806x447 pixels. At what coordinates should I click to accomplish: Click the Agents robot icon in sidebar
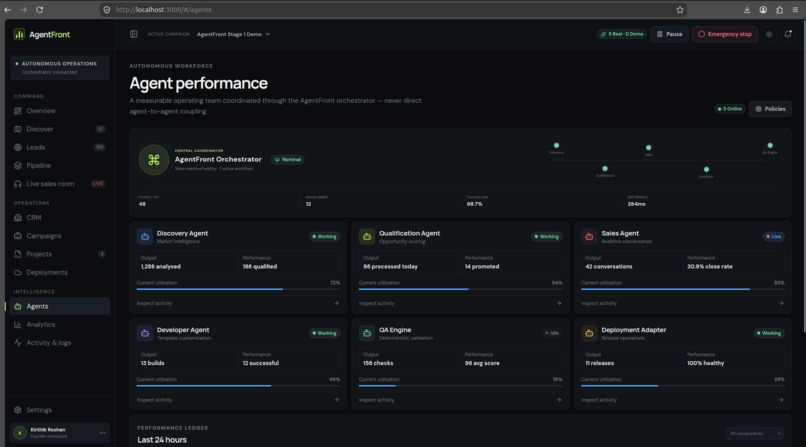18,306
